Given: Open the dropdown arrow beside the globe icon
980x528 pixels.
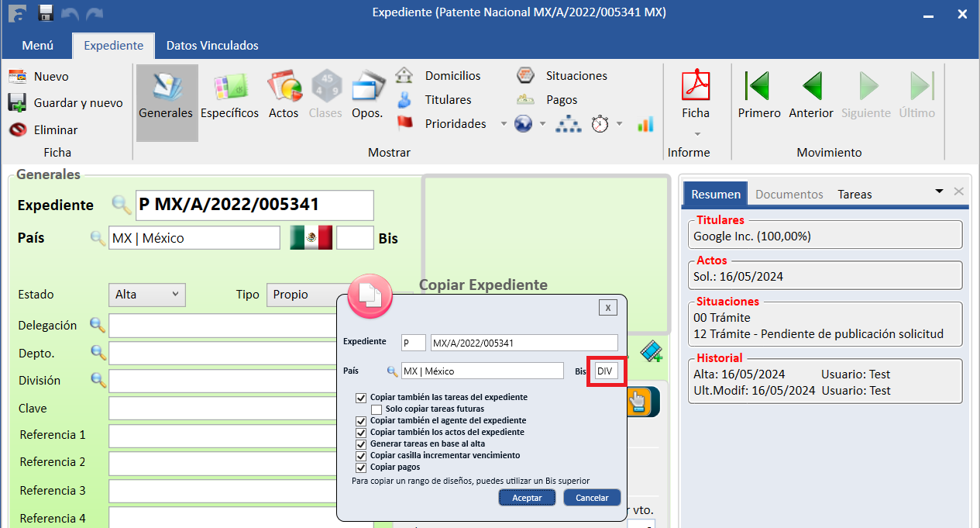Looking at the screenshot, I should [x=542, y=124].
